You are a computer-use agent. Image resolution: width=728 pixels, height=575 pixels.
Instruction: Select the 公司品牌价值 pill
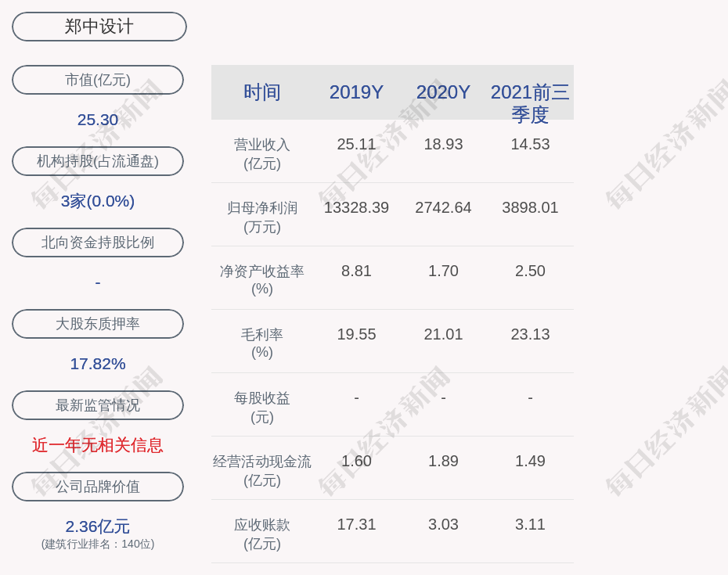click(x=98, y=487)
